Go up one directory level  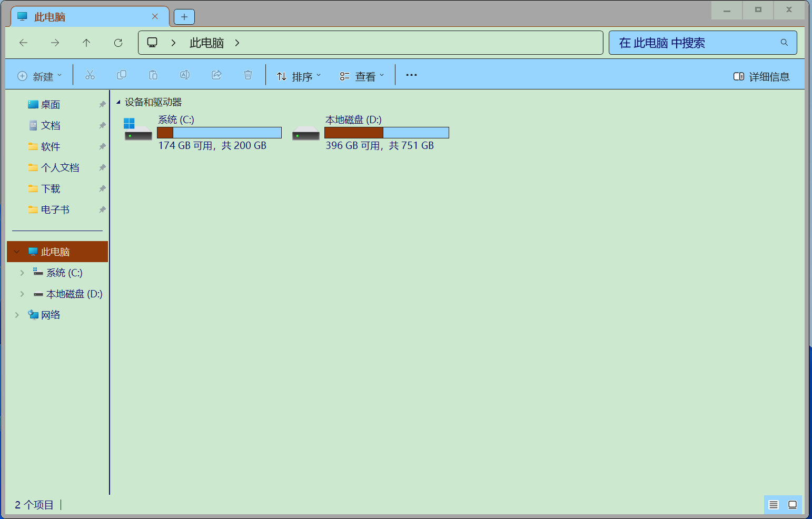tap(86, 43)
